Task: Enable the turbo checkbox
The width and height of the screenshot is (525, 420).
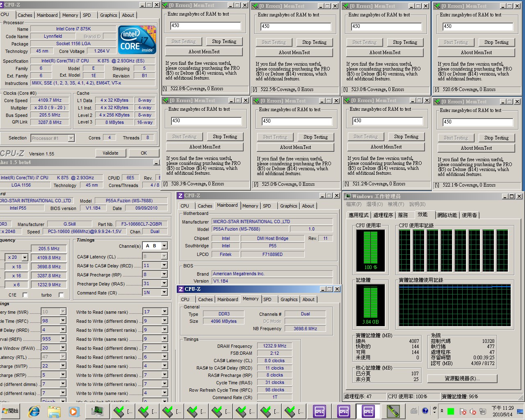Action: tap(61, 295)
